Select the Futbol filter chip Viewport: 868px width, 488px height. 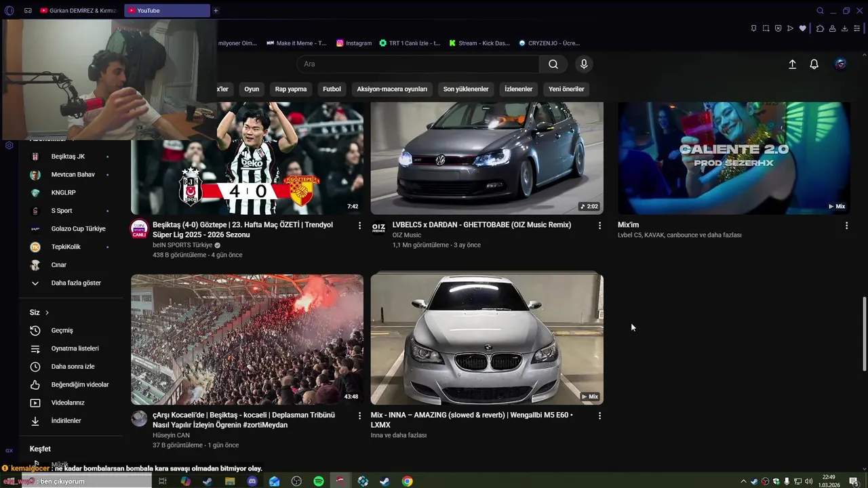(x=332, y=89)
